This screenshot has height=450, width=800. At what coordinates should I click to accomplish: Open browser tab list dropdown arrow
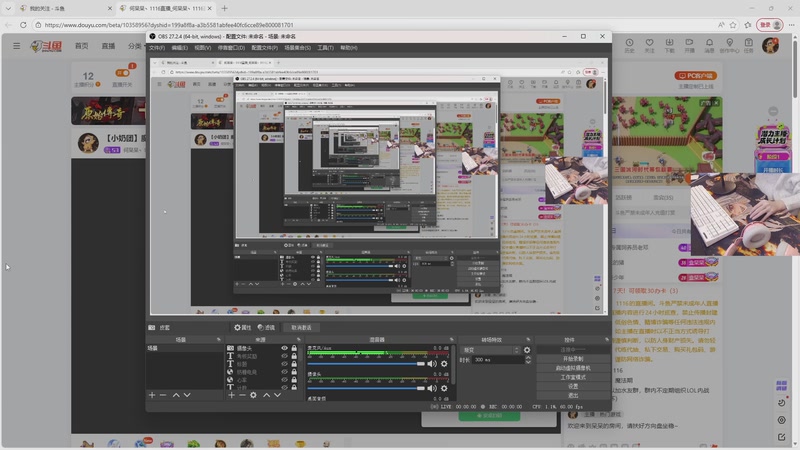(8, 8)
